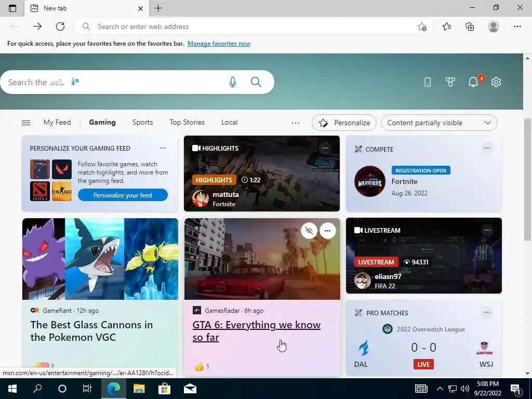
Task: Open taskbar search magnifier
Action: click(37, 389)
